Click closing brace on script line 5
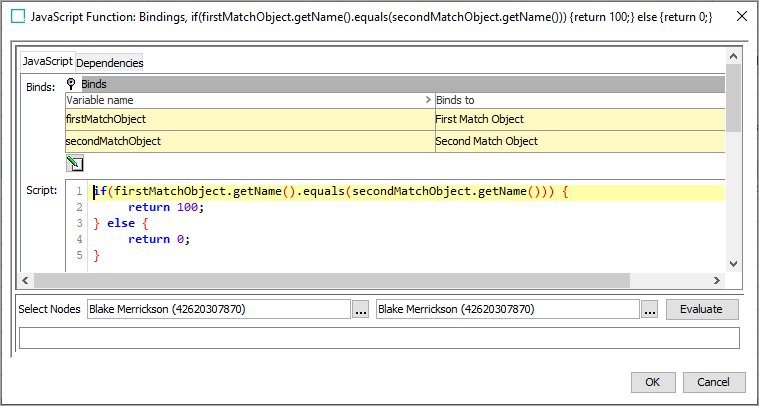The height and width of the screenshot is (406, 759). (x=96, y=256)
